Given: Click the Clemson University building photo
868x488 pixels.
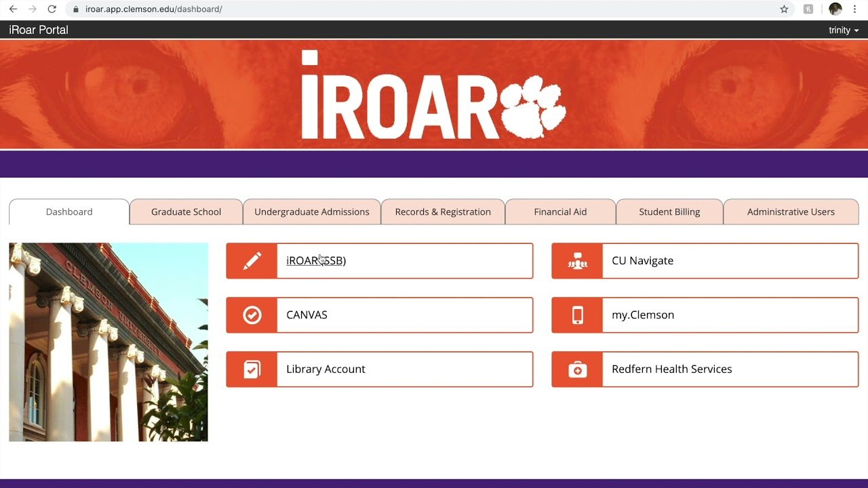Looking at the screenshot, I should pos(108,342).
